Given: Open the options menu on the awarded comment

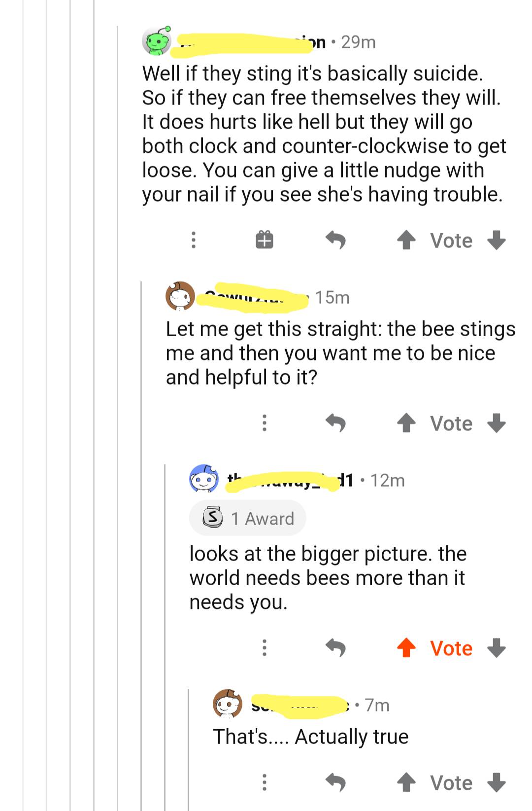Looking at the screenshot, I should coord(265,648).
